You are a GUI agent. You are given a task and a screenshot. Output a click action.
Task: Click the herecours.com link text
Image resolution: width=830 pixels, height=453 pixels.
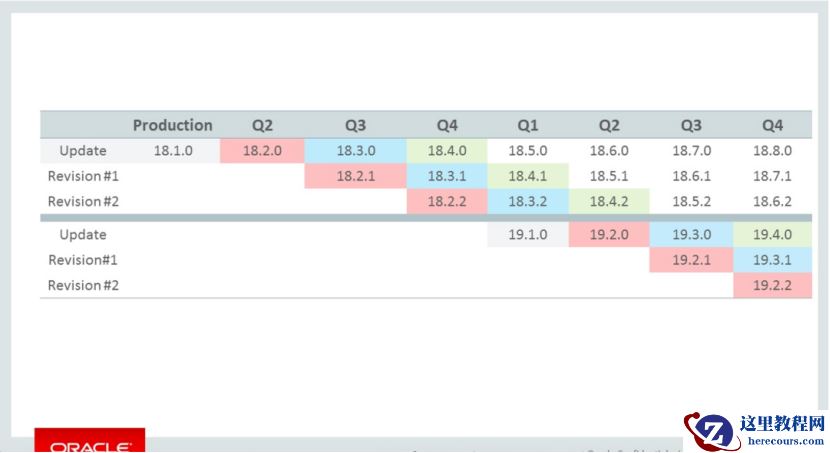pos(782,440)
